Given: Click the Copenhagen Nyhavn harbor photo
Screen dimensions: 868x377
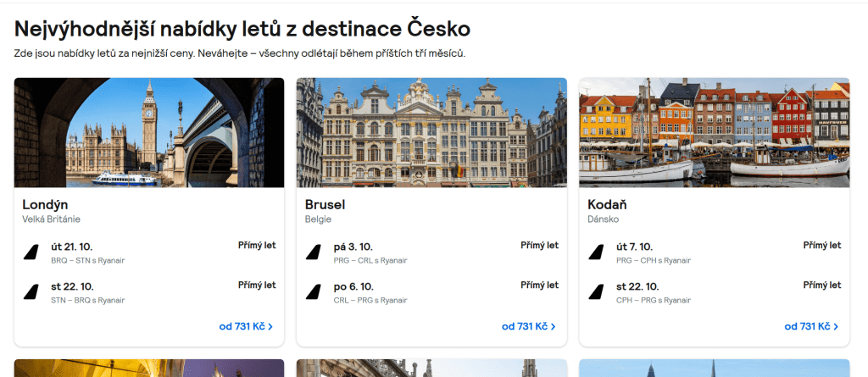Looking at the screenshot, I should pyautogui.click(x=714, y=132).
